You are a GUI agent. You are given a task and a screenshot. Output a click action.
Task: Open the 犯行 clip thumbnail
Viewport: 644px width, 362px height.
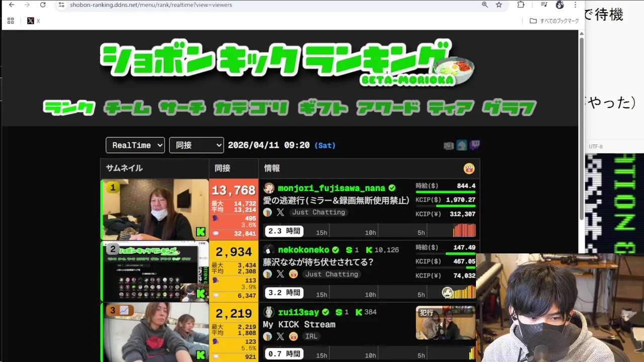445,323
